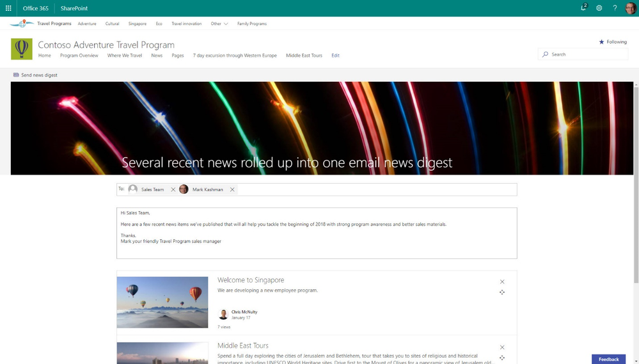Click the Contoso Adventure Travel Program title
Image resolution: width=639 pixels, height=364 pixels.
pos(106,45)
